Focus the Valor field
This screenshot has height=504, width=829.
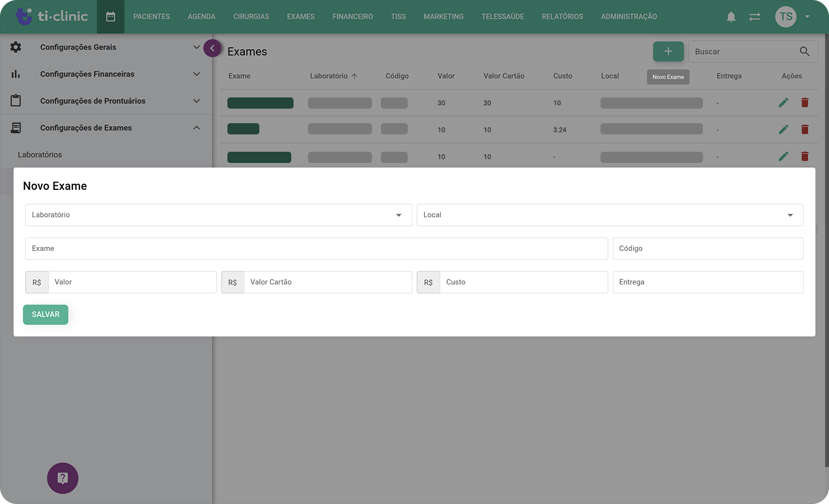(132, 282)
